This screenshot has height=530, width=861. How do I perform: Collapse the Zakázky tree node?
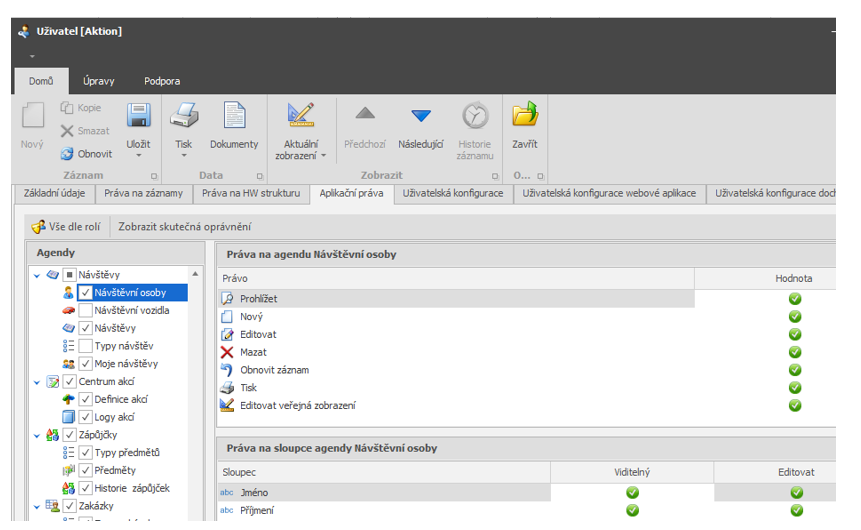[37, 506]
